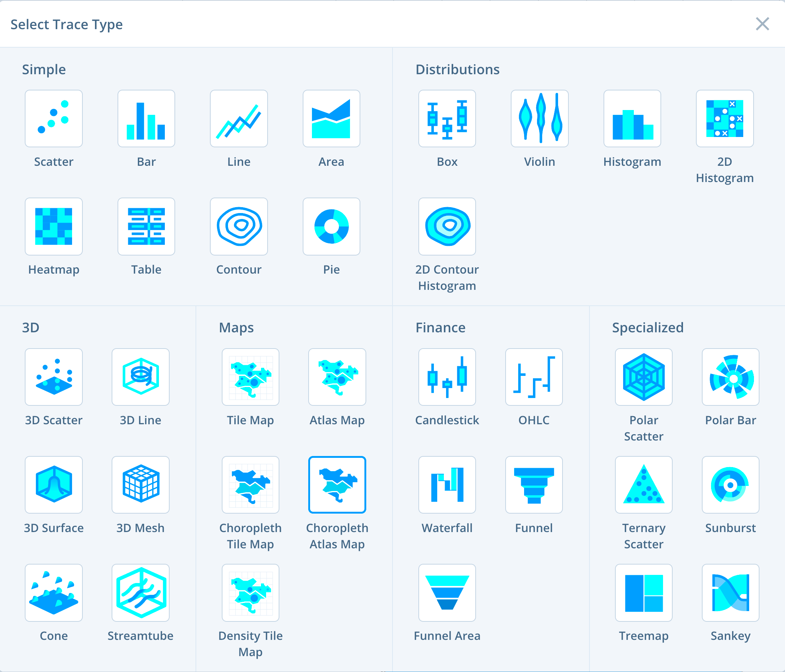Image resolution: width=785 pixels, height=672 pixels.
Task: Select the Candlestick finance trace
Action: [447, 377]
